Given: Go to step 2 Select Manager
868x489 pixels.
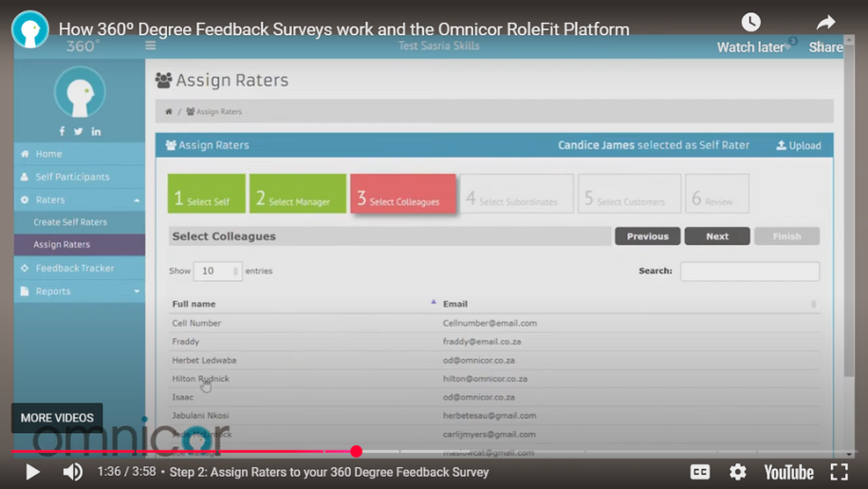Looking at the screenshot, I should tap(298, 194).
